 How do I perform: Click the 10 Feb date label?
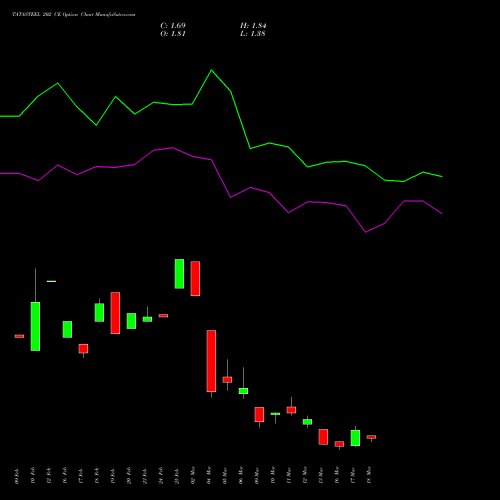(33, 476)
